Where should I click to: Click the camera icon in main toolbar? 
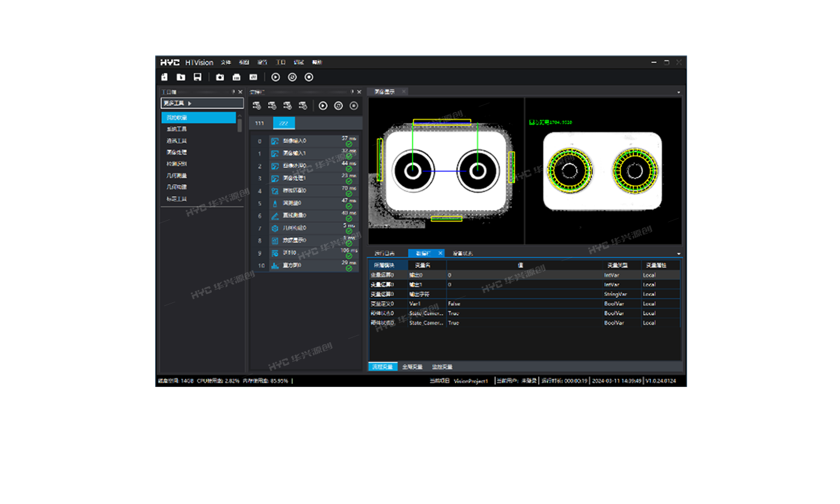(220, 77)
